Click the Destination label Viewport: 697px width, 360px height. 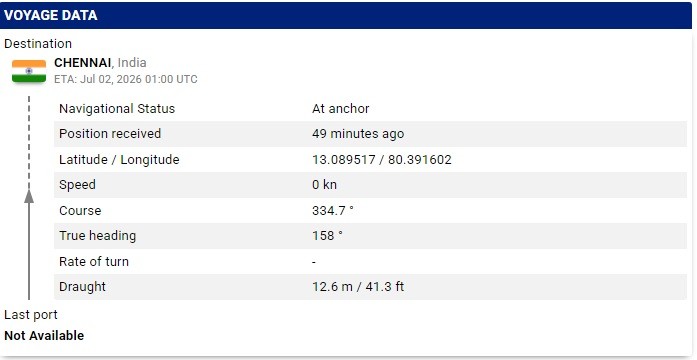point(38,44)
